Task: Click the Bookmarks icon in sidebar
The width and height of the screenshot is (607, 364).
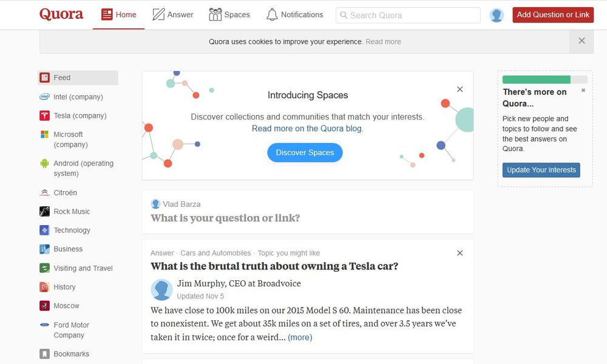Action: pyautogui.click(x=44, y=354)
